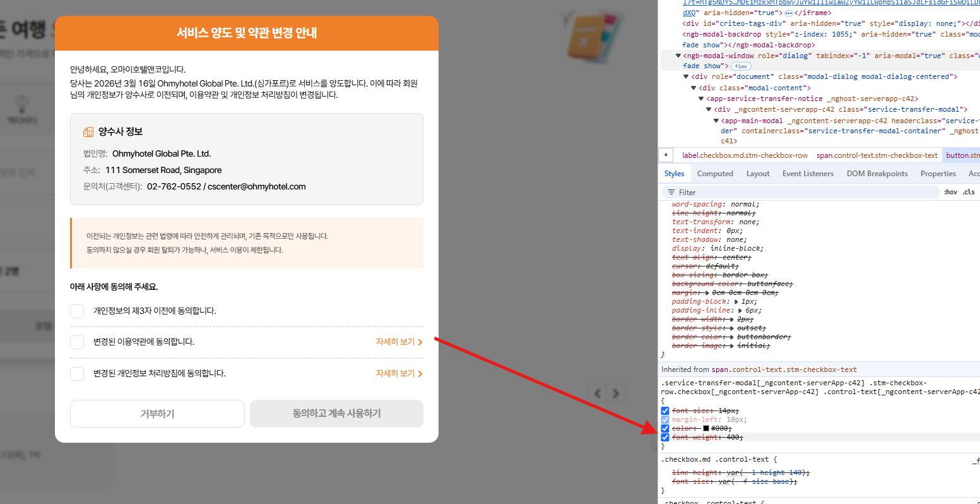
Task: Click the display: inline-block declaration
Action: click(x=717, y=249)
